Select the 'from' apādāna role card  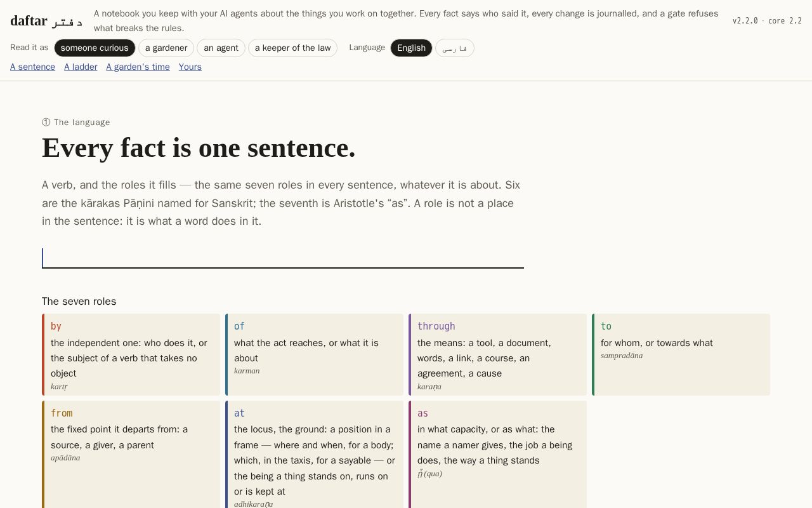pyautogui.click(x=131, y=454)
